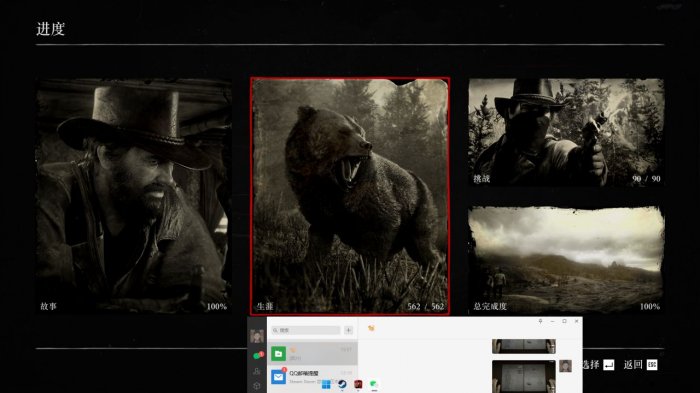Click the Windows Start button
This screenshot has width=700, height=393.
tap(326, 385)
